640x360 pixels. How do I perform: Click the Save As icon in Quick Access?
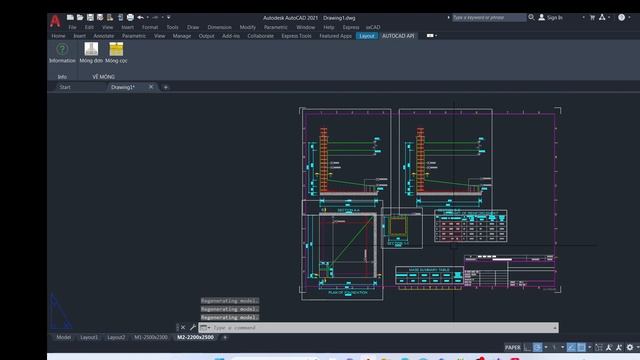pyautogui.click(x=100, y=17)
